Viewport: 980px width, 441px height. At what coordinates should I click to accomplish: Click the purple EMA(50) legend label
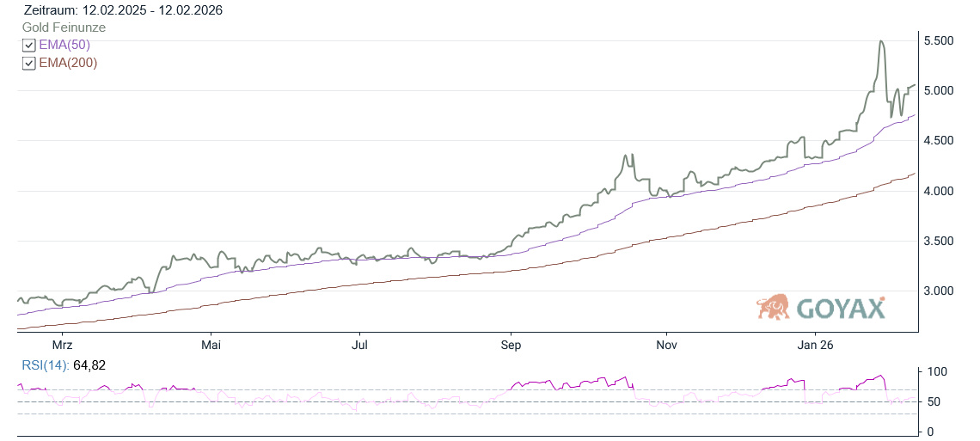64,45
